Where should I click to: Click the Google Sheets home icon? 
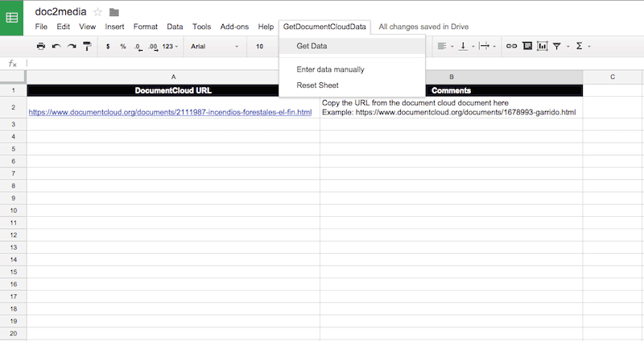11,18
